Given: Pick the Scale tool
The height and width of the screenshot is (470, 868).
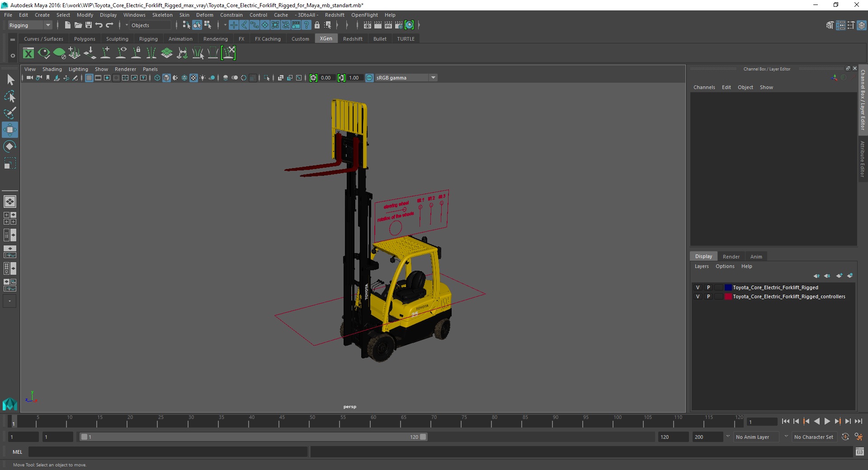Looking at the screenshot, I should point(10,163).
